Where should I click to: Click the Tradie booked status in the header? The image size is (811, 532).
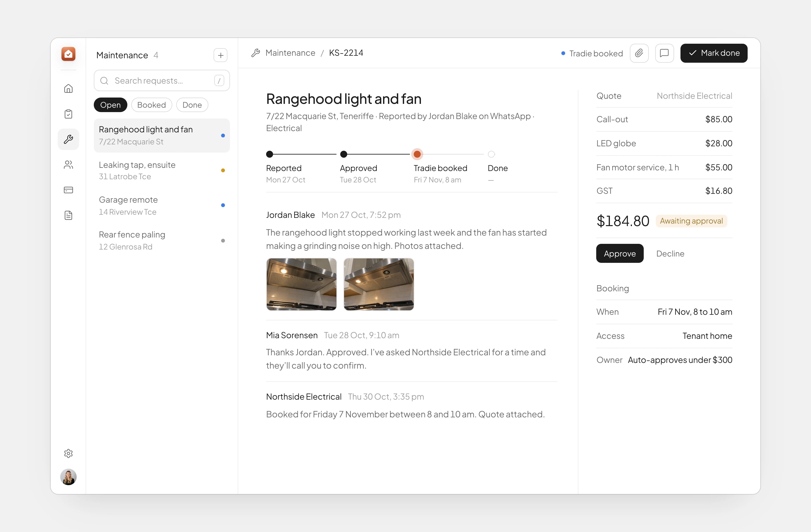tap(592, 53)
